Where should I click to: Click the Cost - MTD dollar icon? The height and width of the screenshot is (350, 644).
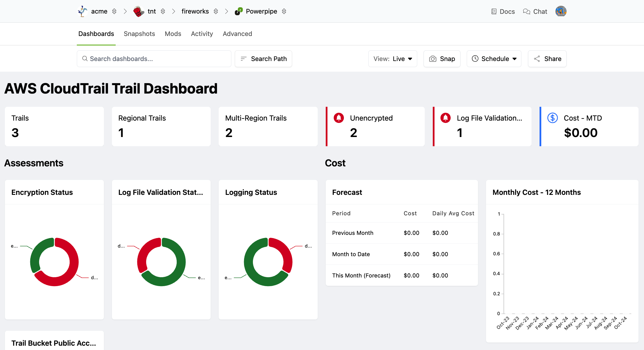click(x=552, y=118)
